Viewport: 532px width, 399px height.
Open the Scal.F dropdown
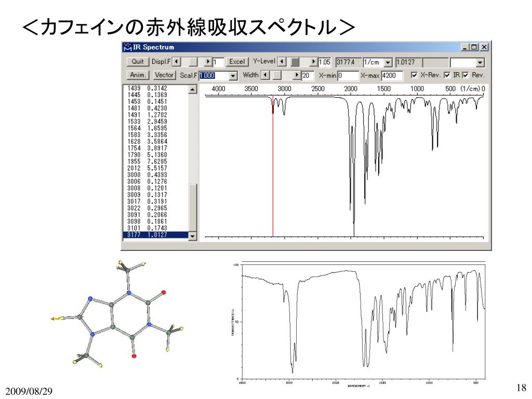[x=233, y=76]
